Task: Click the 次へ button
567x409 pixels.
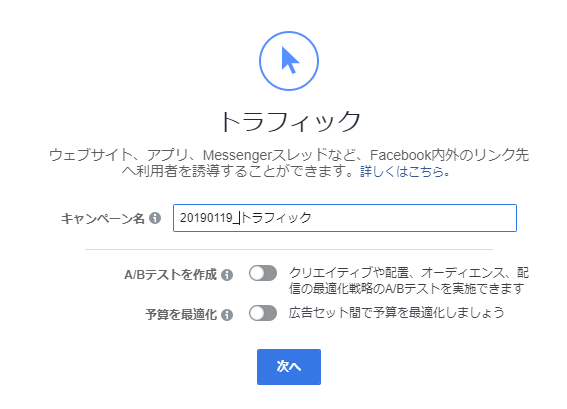Action: click(x=289, y=367)
